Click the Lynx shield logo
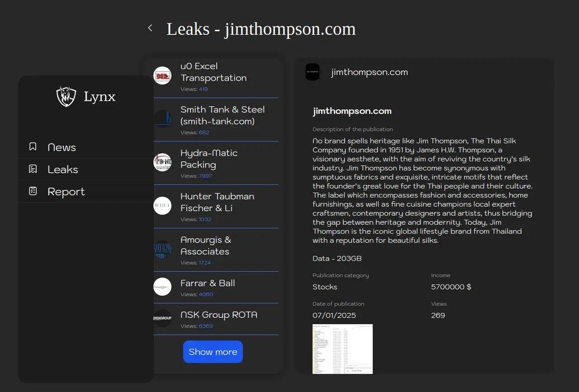 [x=66, y=96]
